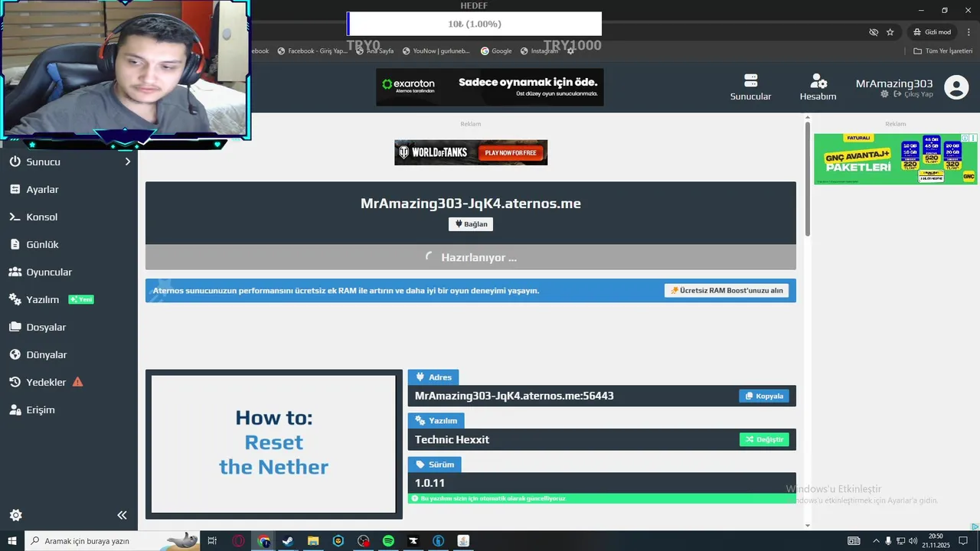
Task: Click the Hazırlanıyor status bar
Action: pos(471,257)
